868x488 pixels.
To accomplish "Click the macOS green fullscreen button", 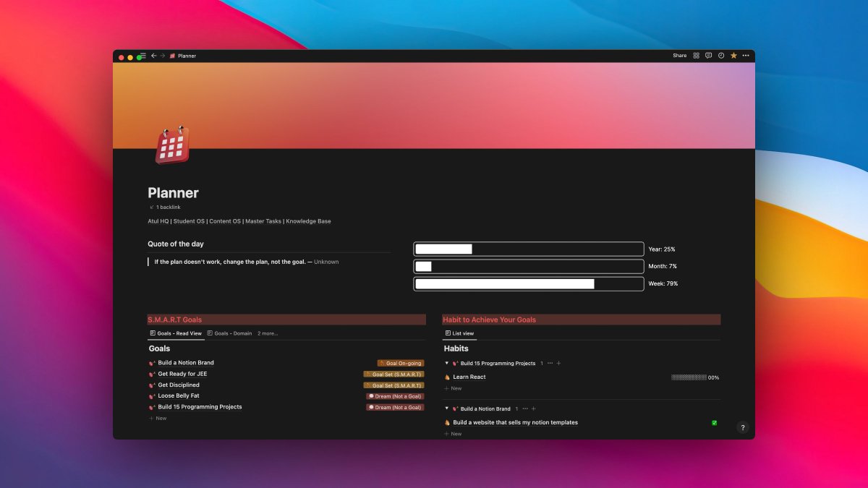I will (x=139, y=56).
